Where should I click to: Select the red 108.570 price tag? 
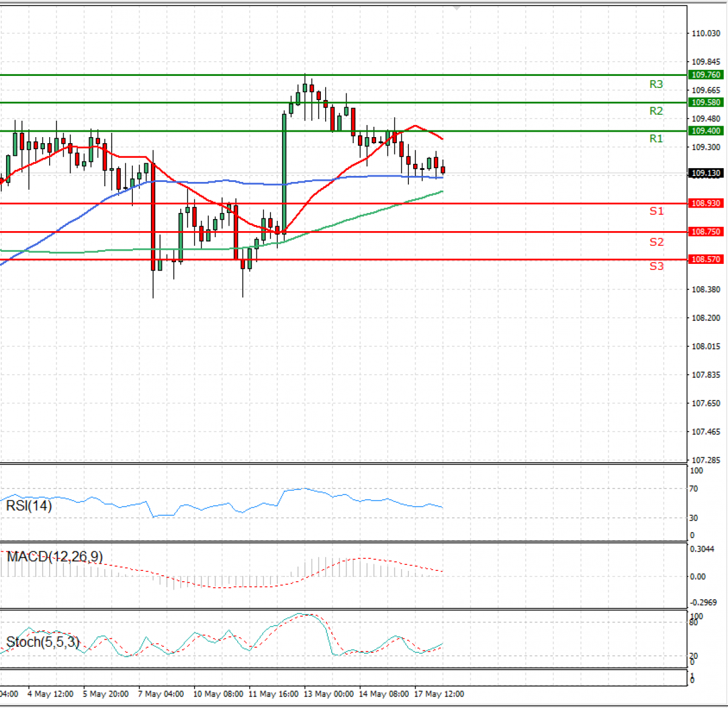(706, 259)
